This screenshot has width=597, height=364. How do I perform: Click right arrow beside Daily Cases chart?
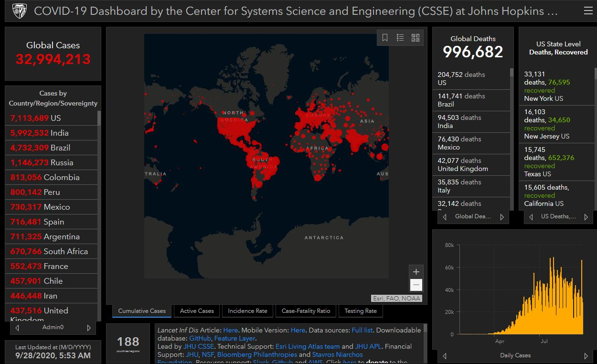(x=586, y=356)
